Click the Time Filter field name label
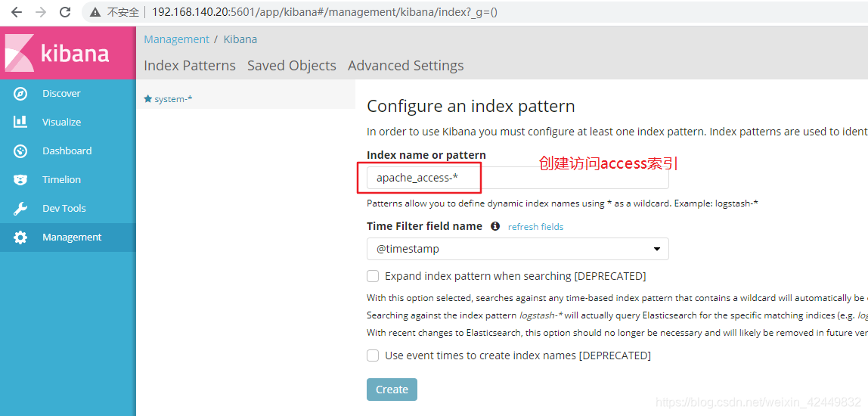 pyautogui.click(x=425, y=226)
